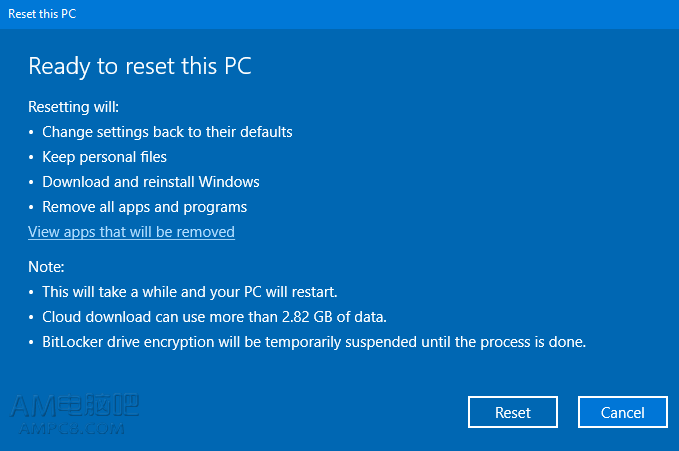Select the BitLocker drive encryption note
Screen dimensions: 679x451
point(314,342)
